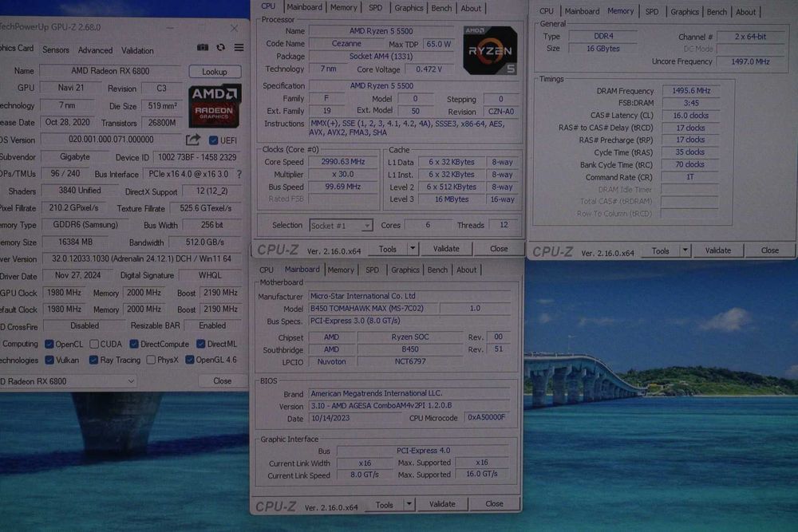Open Bench tab in the CPU tab window
The width and height of the screenshot is (798, 532).
coord(440,8)
